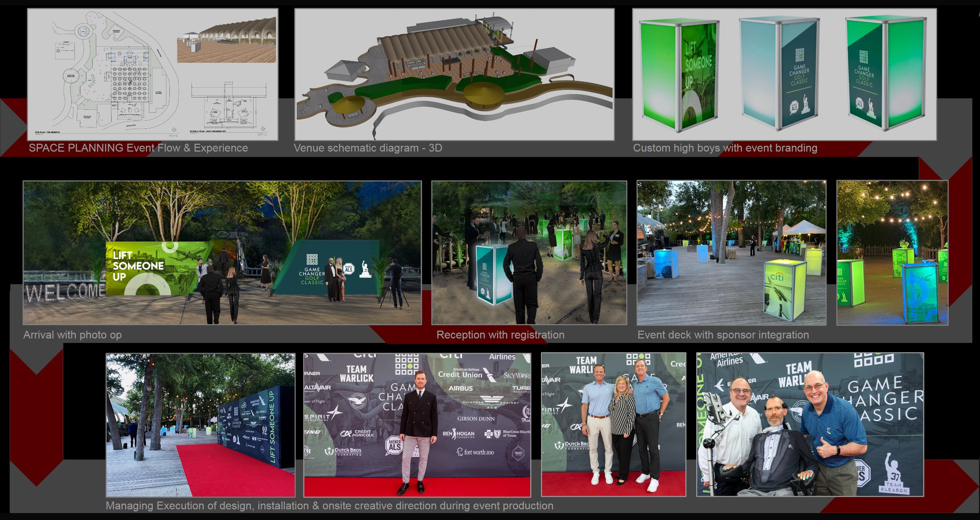Select the custom high boys render
The height and width of the screenshot is (520, 980).
pyautogui.click(x=784, y=75)
